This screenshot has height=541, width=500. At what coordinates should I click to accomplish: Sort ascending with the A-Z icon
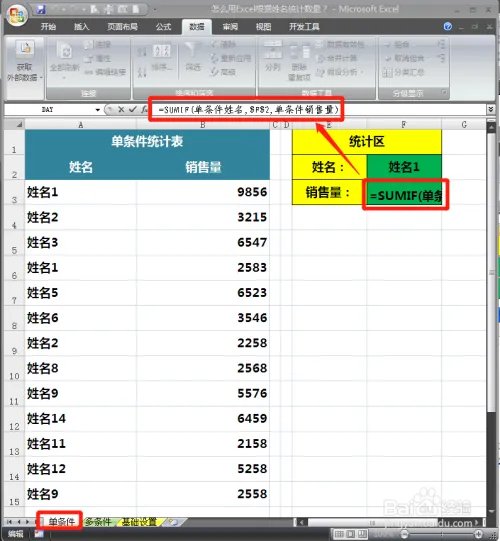pyautogui.click(x=142, y=52)
